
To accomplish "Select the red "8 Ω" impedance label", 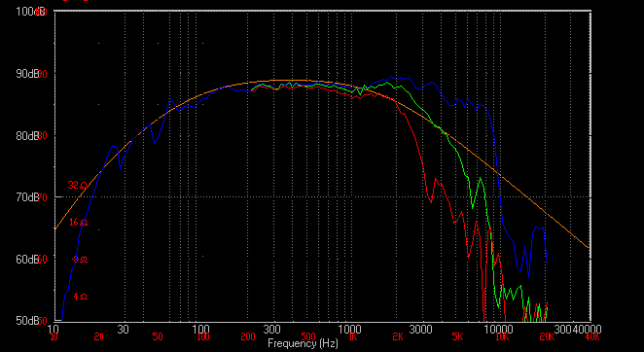I will [80, 260].
